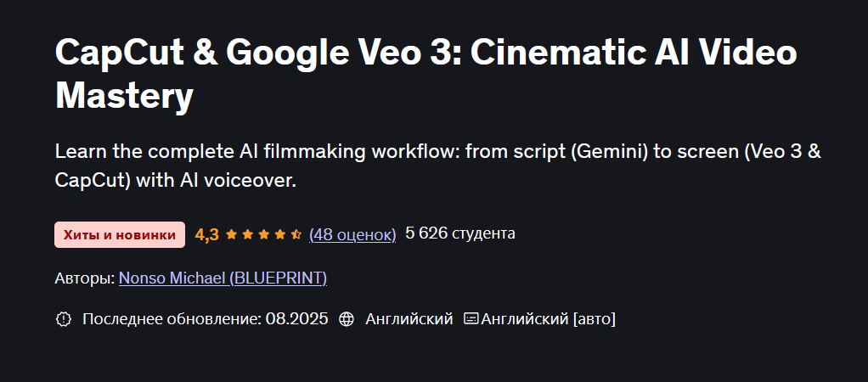Click the "Английский [авто]" subtitles label
The height and width of the screenshot is (382, 868).
[548, 319]
